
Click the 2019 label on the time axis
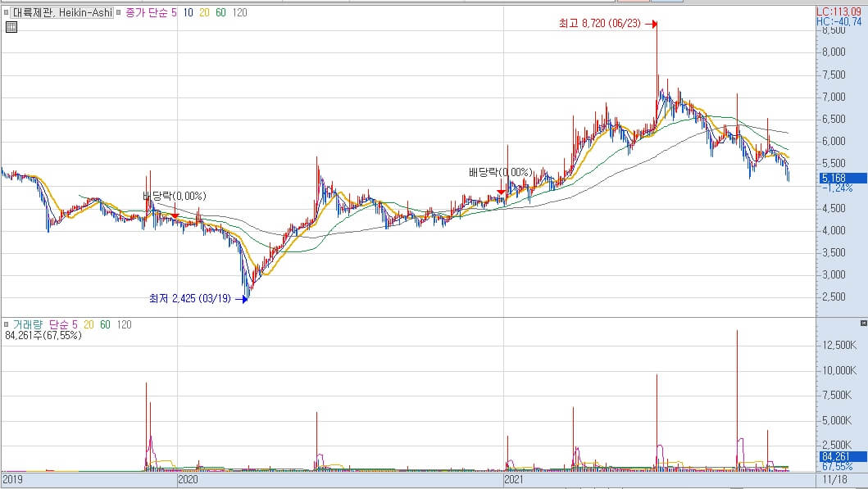point(13,479)
